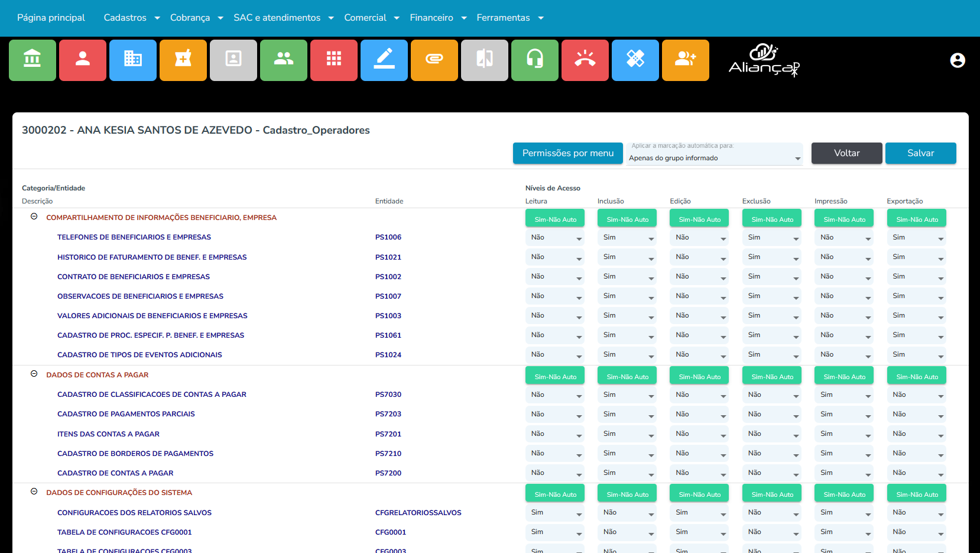Viewport: 980px width, 553px height.
Task: Click the Aliança logo
Action: pyautogui.click(x=764, y=60)
